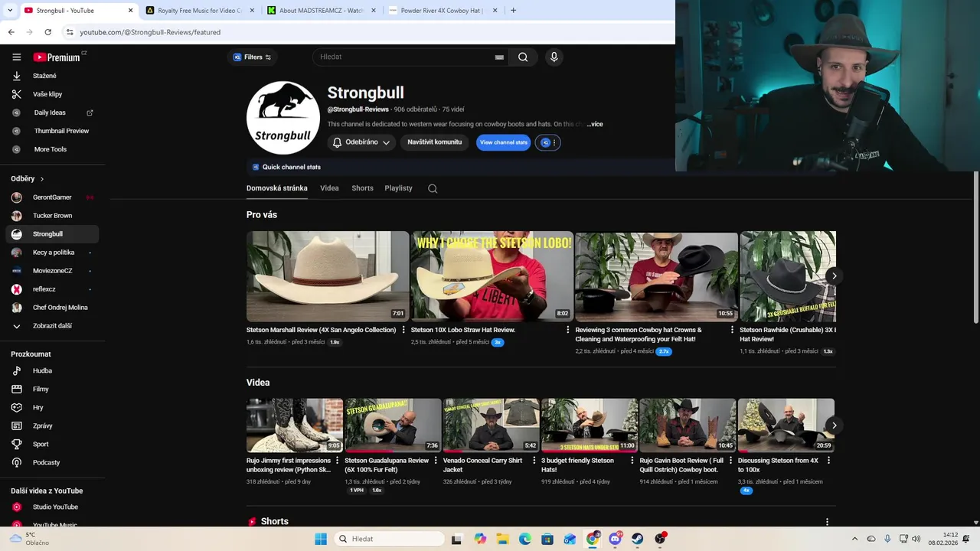Viewport: 980px width, 551px height.
Task: Click the YouTube search field
Action: 406,57
